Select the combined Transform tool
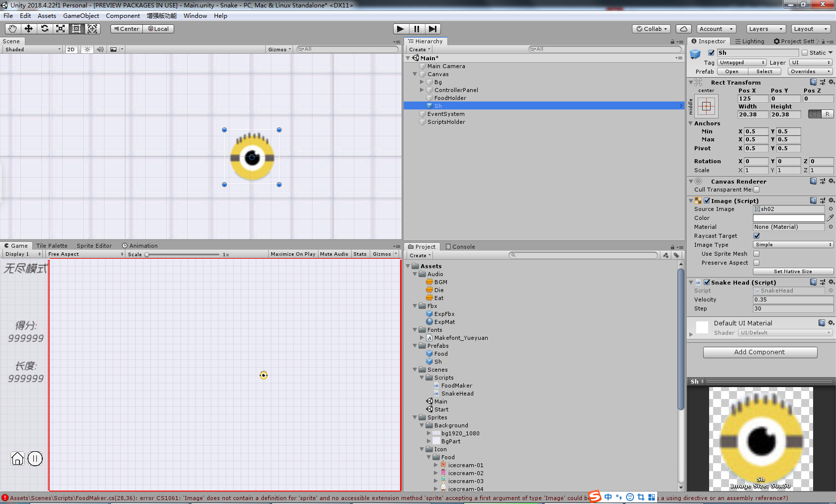 (92, 29)
